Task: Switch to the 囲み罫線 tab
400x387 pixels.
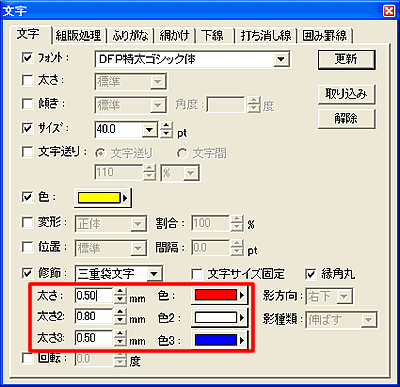Action: pos(325,35)
